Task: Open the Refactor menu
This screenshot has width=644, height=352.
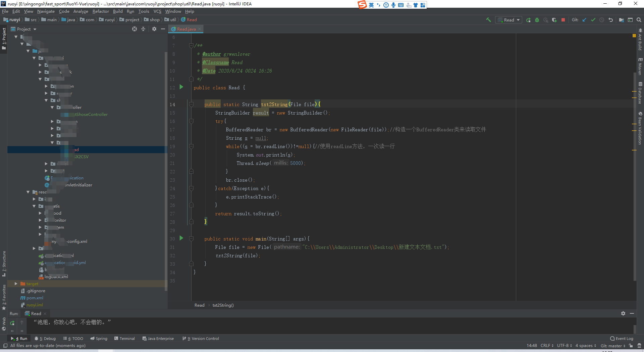Action: coord(101,11)
